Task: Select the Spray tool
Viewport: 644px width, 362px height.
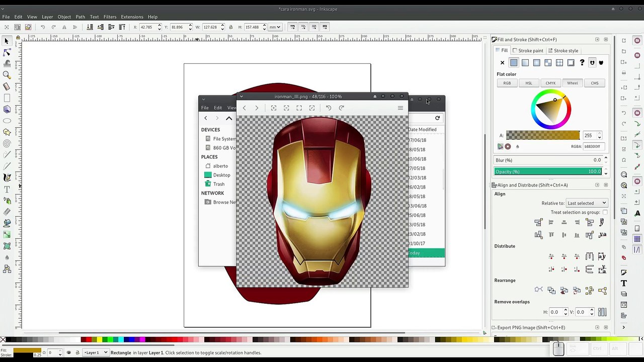Action: click(7, 201)
